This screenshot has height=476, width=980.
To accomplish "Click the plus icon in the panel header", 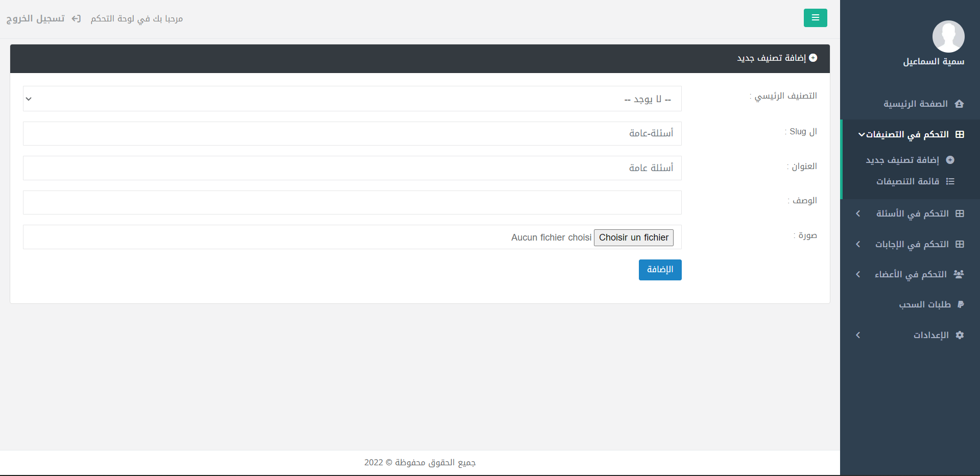I will coord(813,58).
